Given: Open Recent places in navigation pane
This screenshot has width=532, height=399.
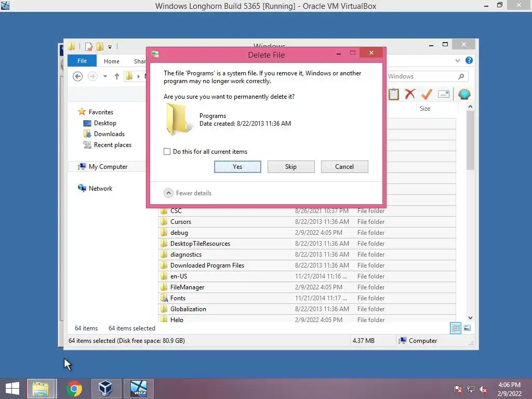Looking at the screenshot, I should [112, 145].
